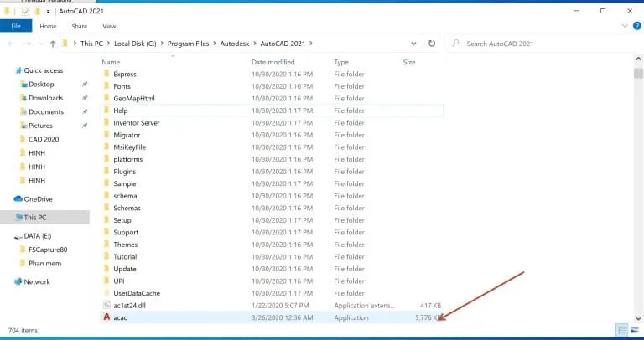Expand chevron after Program Files breadcrumb

click(x=215, y=44)
